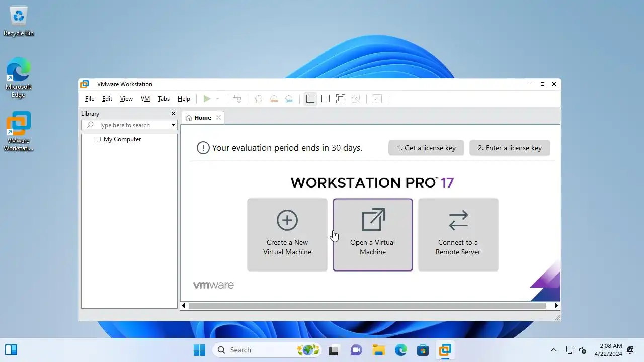Open the Help menu
The height and width of the screenshot is (362, 644).
click(x=184, y=99)
